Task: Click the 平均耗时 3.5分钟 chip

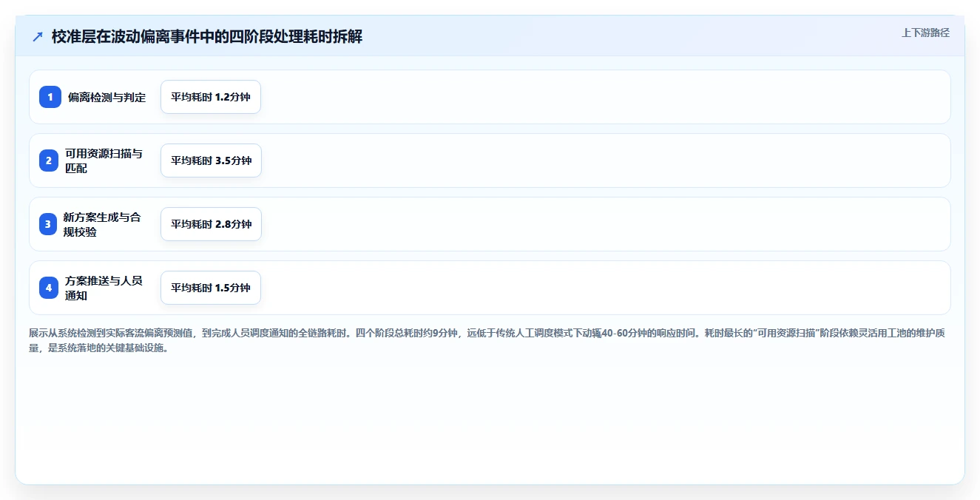Action: point(211,161)
